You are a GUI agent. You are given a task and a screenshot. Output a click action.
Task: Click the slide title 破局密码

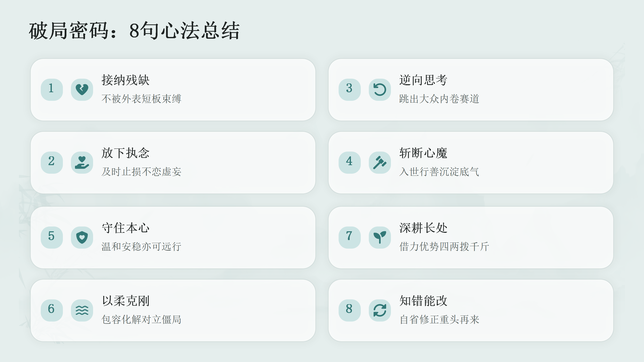click(x=69, y=31)
